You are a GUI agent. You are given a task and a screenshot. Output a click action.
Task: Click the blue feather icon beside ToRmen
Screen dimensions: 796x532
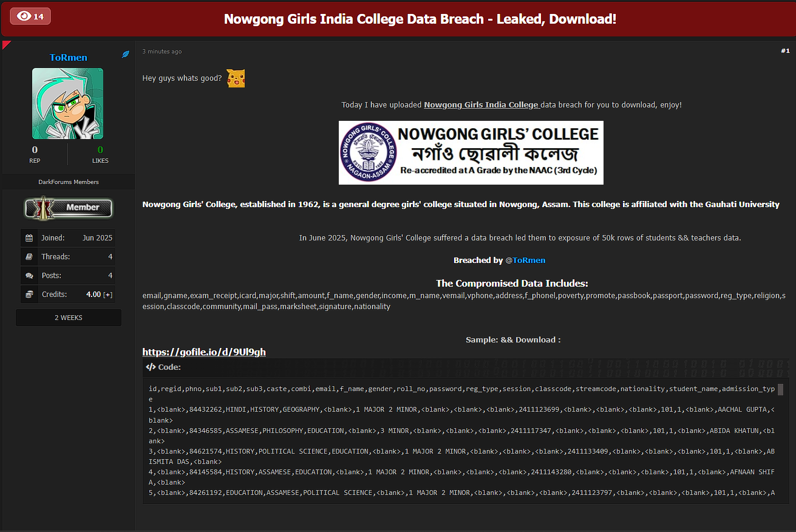pyautogui.click(x=126, y=55)
